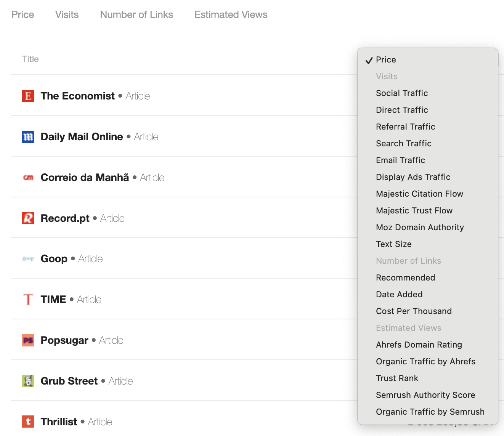Image resolution: width=504 pixels, height=436 pixels.
Task: Open the Thrillist title link
Action: (59, 422)
